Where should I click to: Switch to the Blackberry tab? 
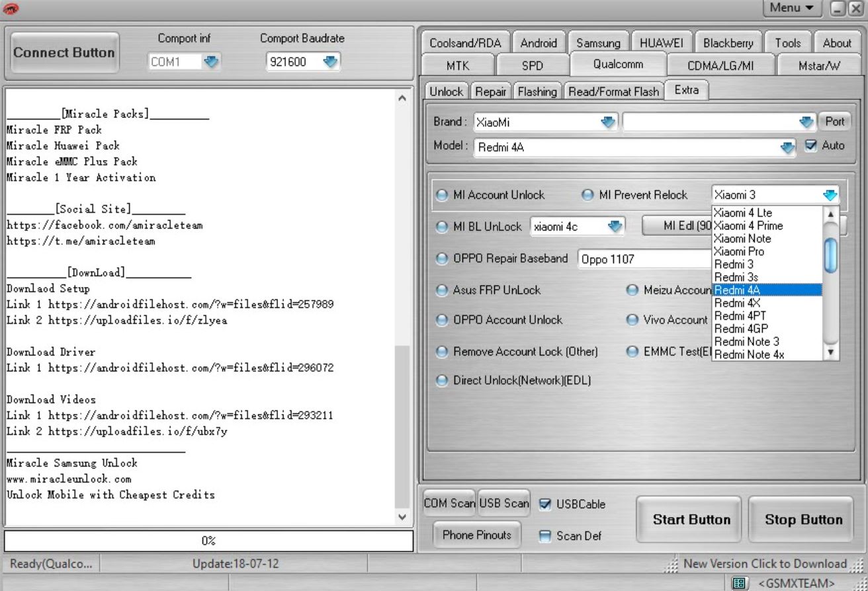pos(728,43)
